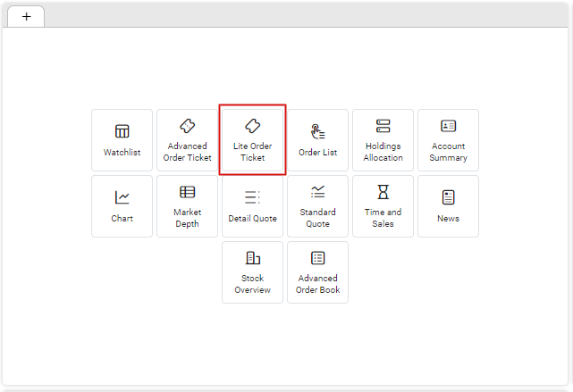
Task: Open the Advanced Order Ticket widget icon
Action: (x=187, y=126)
